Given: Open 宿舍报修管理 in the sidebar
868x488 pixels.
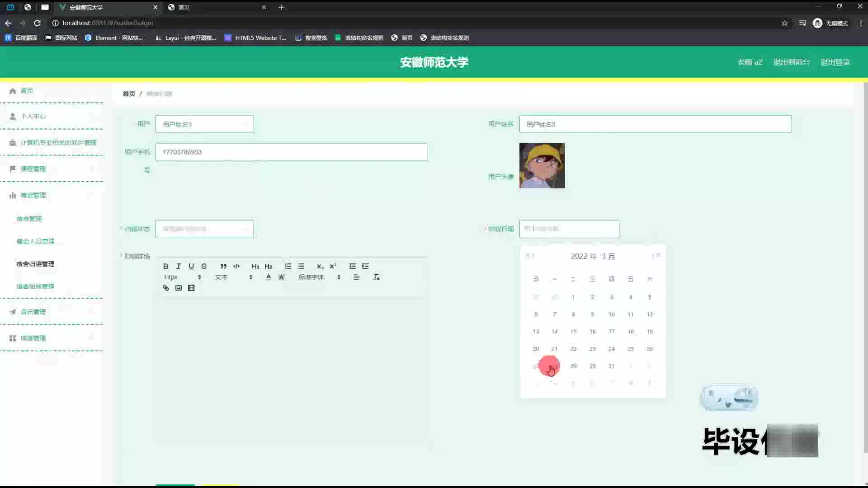Looking at the screenshot, I should pyautogui.click(x=35, y=286).
